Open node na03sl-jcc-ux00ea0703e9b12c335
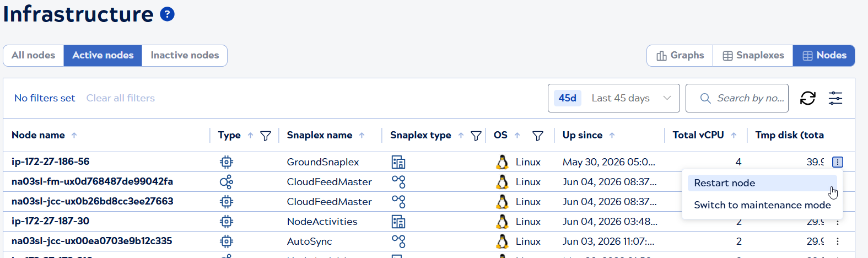Screen dimensions: 868x258 92,241
